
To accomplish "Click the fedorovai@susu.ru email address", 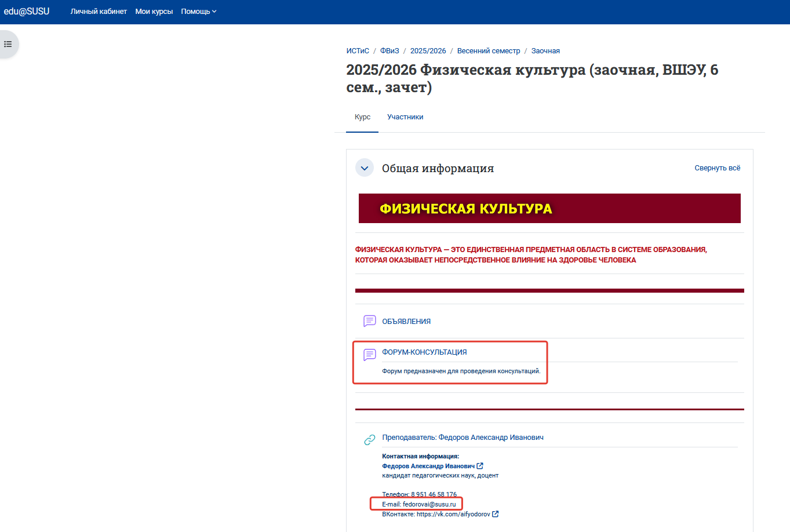I will pos(429,504).
